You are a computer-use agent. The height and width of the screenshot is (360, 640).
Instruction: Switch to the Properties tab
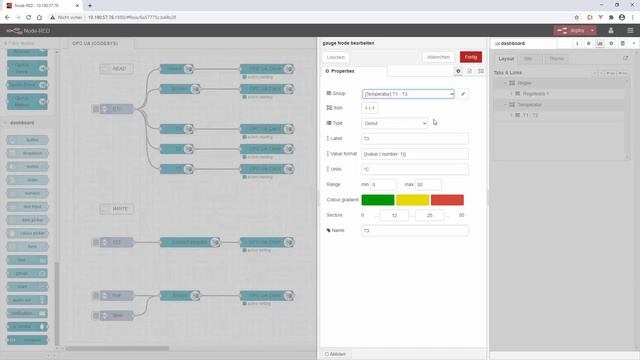click(354, 71)
